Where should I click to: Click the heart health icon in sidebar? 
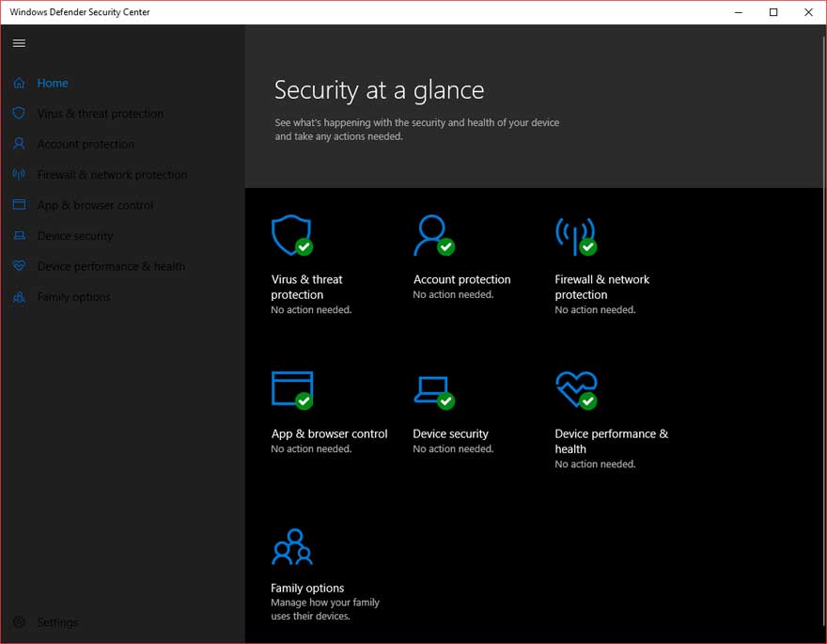[x=19, y=266]
